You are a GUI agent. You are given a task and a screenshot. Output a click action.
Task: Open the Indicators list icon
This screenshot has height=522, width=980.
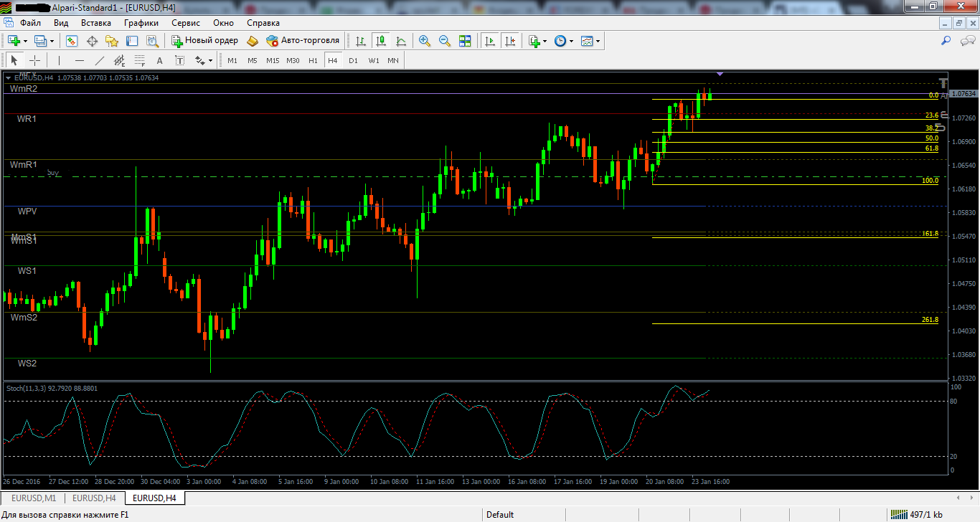(534, 41)
